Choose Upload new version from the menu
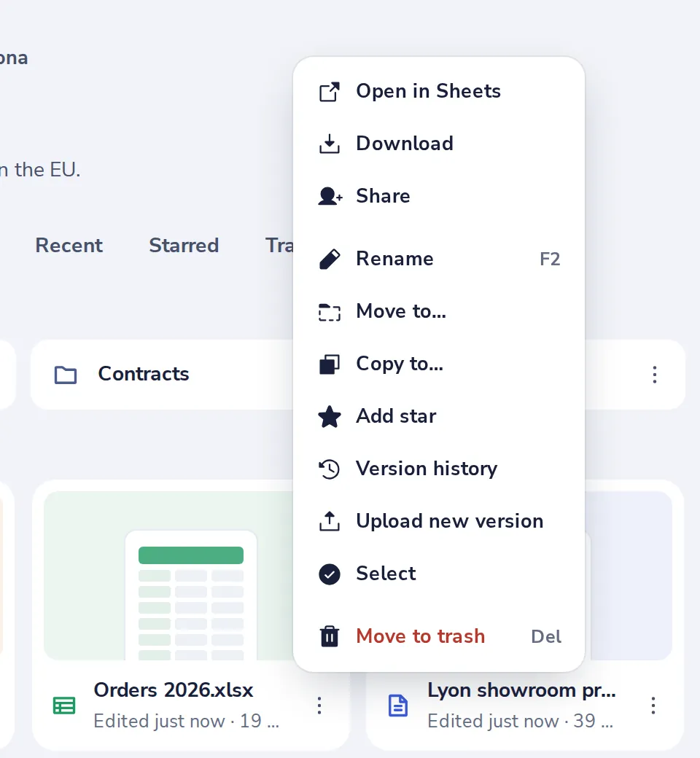The width and height of the screenshot is (700, 758). click(439, 521)
